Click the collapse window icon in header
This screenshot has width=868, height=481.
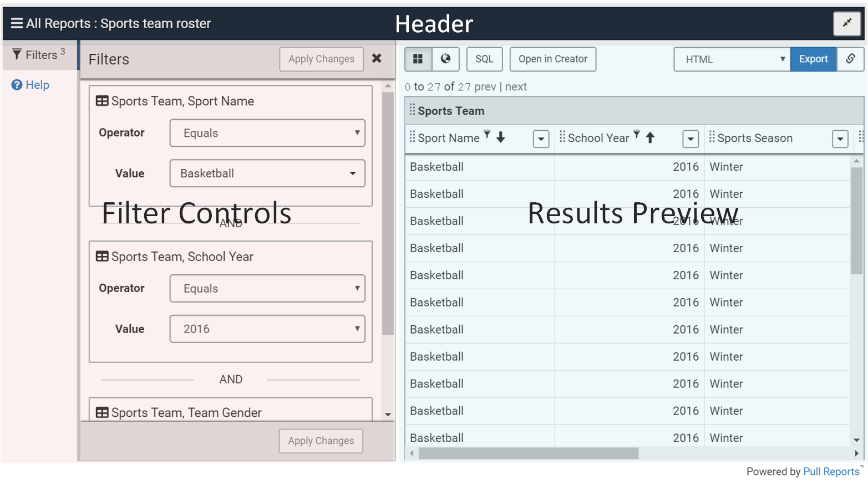click(x=847, y=23)
